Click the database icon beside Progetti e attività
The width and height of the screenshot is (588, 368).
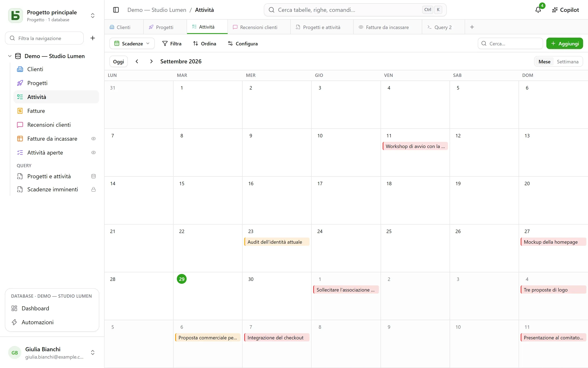pyautogui.click(x=93, y=176)
